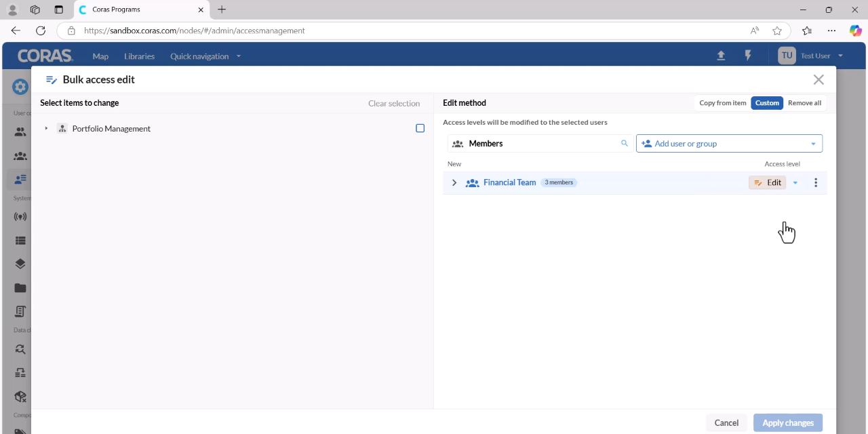This screenshot has width=868, height=434.
Task: Close the Coras Programs tab
Action: click(201, 9)
